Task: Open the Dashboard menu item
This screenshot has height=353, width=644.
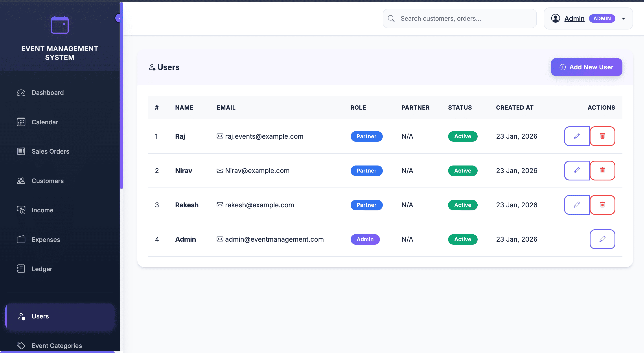Action: (48, 93)
